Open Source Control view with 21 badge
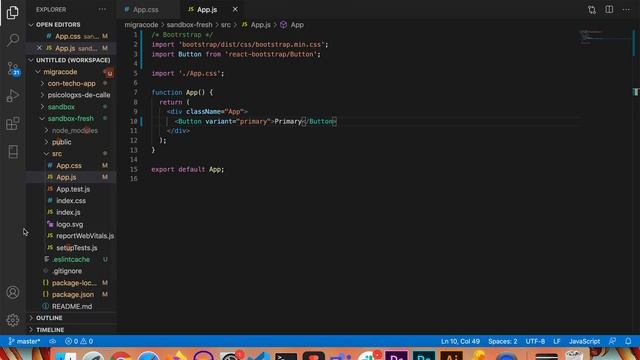 point(13,68)
